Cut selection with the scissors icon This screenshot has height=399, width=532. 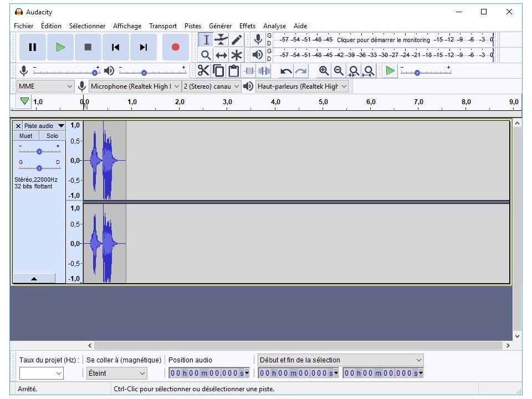point(203,70)
